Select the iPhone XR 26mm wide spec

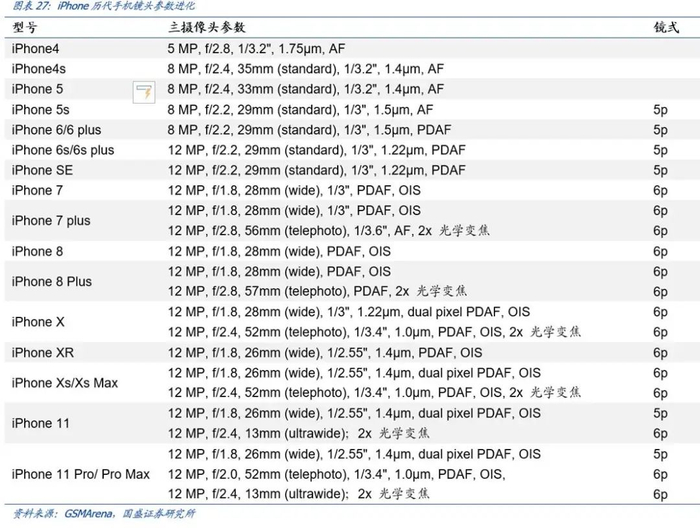tap(325, 353)
